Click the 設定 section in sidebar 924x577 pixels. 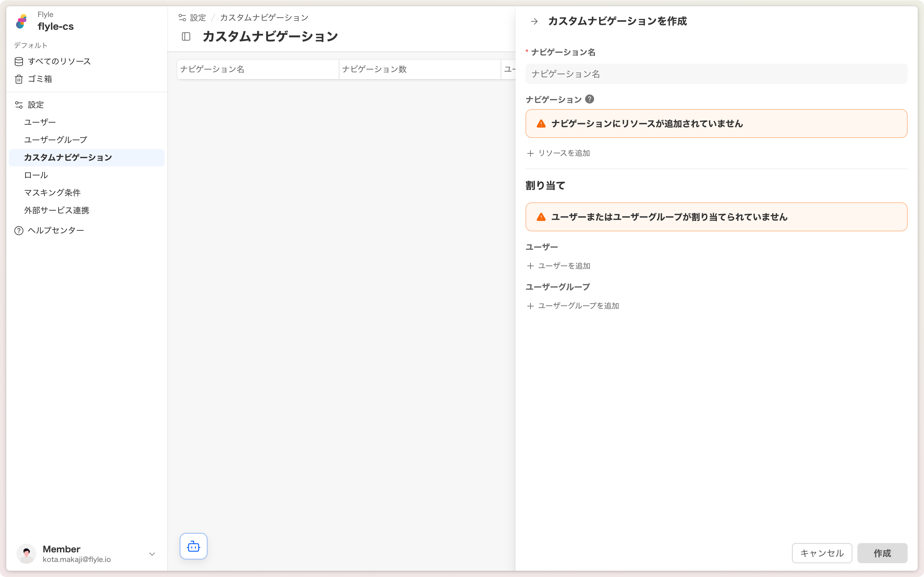(36, 105)
